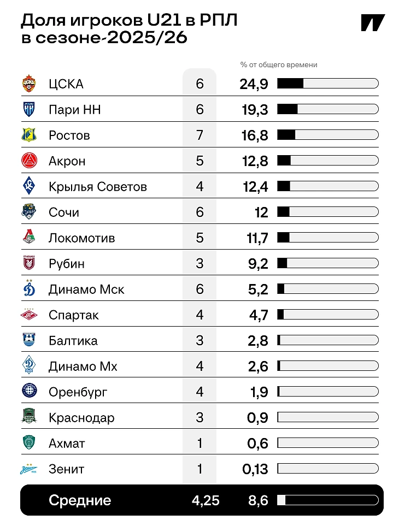Select the Lokomotiv club emblem

pos(29,237)
